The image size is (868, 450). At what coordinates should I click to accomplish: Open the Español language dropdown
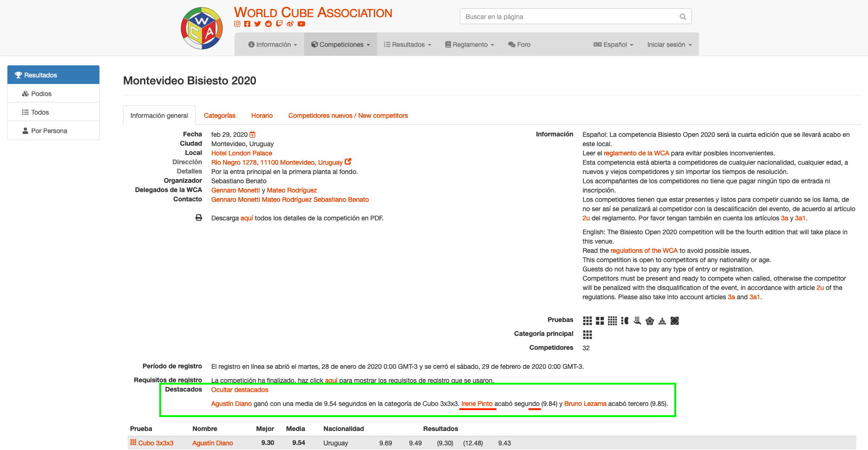point(613,45)
